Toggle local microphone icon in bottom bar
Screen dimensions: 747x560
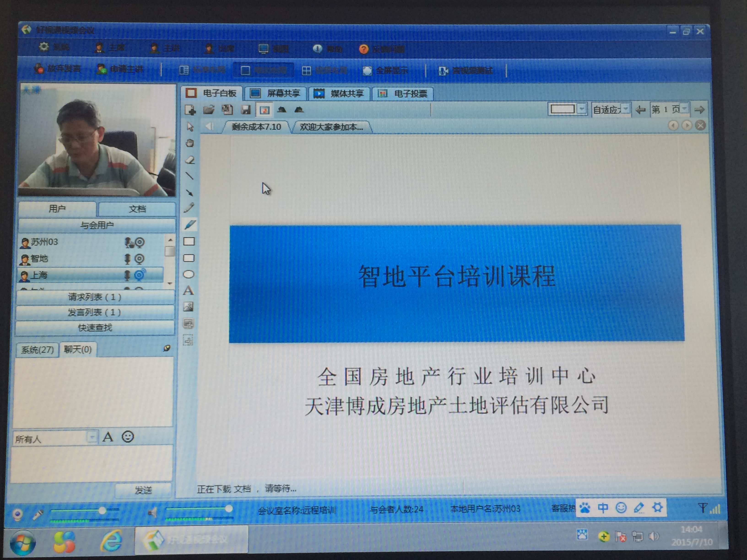click(38, 514)
